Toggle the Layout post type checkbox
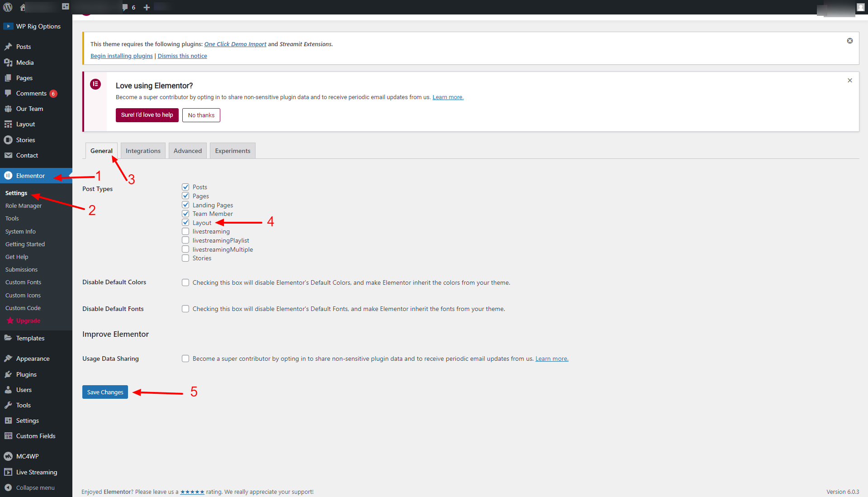The height and width of the screenshot is (497, 868). click(x=185, y=223)
